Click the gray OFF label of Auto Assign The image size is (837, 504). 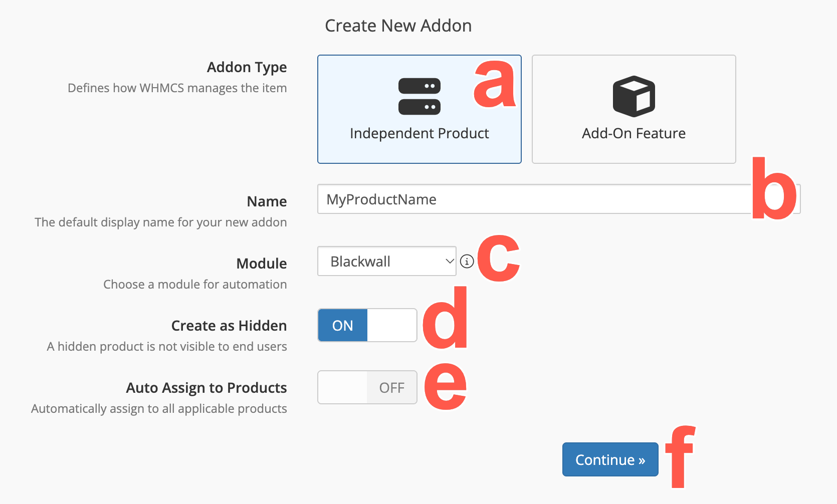pos(392,387)
